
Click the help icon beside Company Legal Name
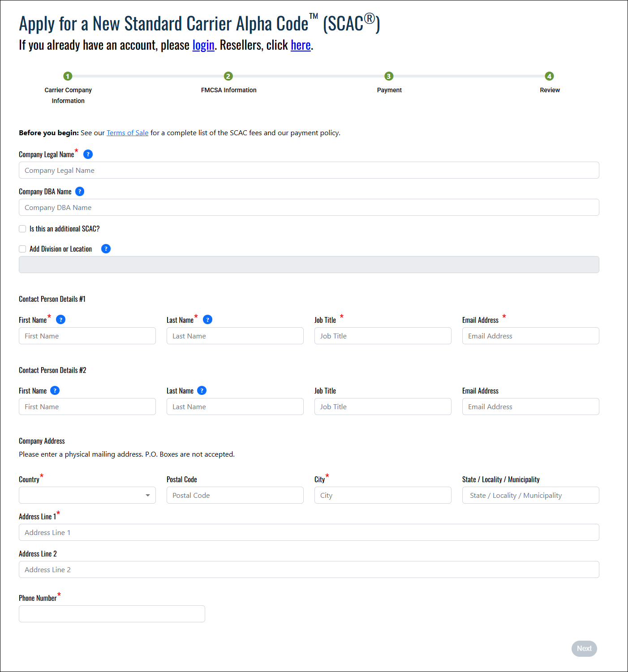coord(88,154)
